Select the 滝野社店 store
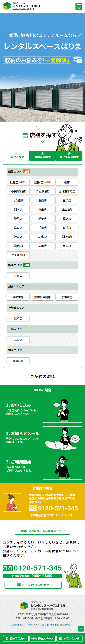Viewport: 85px width, 644px height. 18,361
